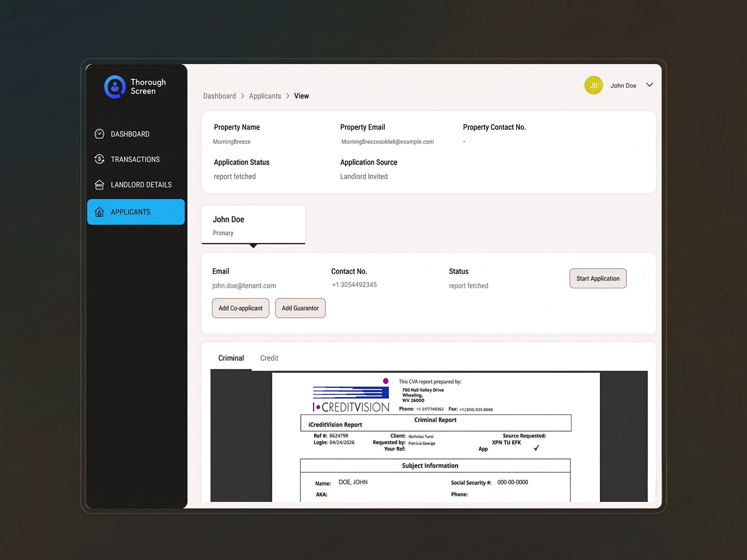Click the +1 3054492345 contact number
This screenshot has width=747, height=560.
coord(354,285)
